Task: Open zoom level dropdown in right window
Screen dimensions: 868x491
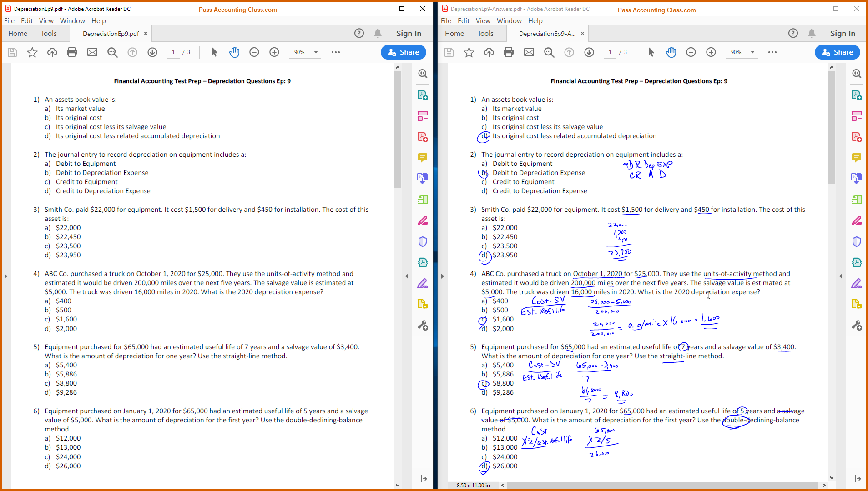Action: click(x=752, y=52)
